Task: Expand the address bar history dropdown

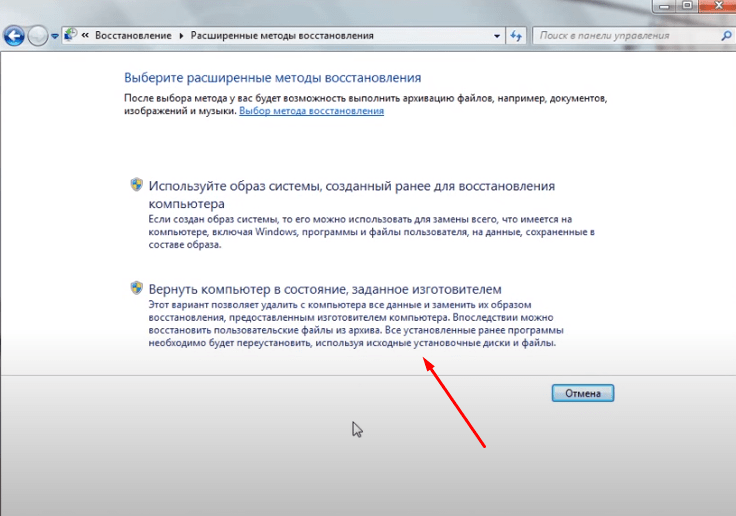Action: [x=497, y=35]
